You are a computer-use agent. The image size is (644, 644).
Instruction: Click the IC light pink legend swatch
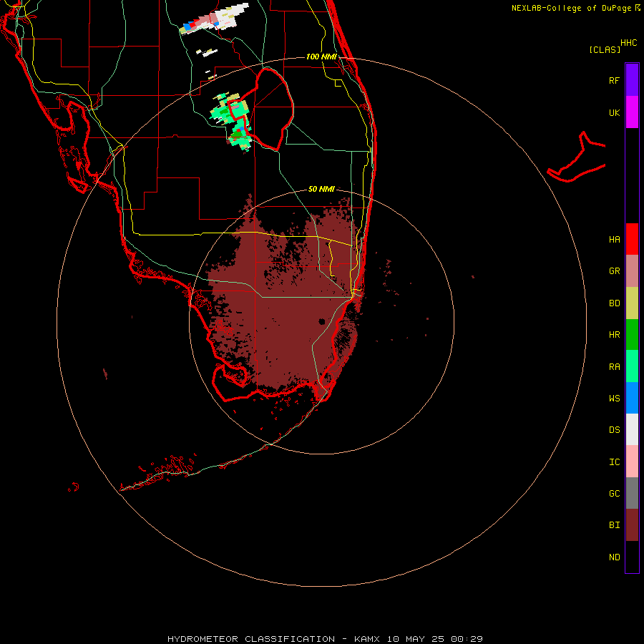pyautogui.click(x=632, y=462)
